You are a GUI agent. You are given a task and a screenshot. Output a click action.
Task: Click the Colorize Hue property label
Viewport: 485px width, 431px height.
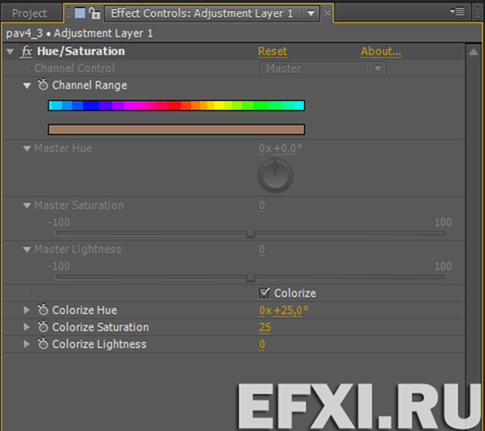[x=85, y=310]
